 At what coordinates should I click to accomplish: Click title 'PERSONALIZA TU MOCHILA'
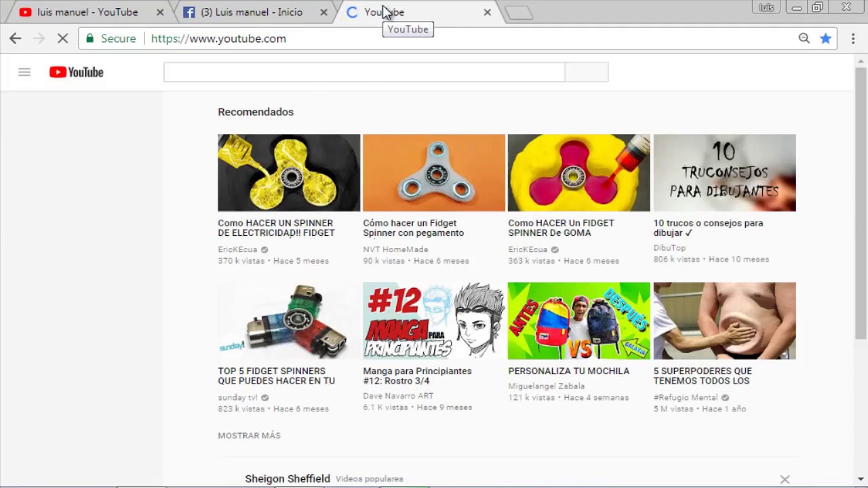pos(569,371)
